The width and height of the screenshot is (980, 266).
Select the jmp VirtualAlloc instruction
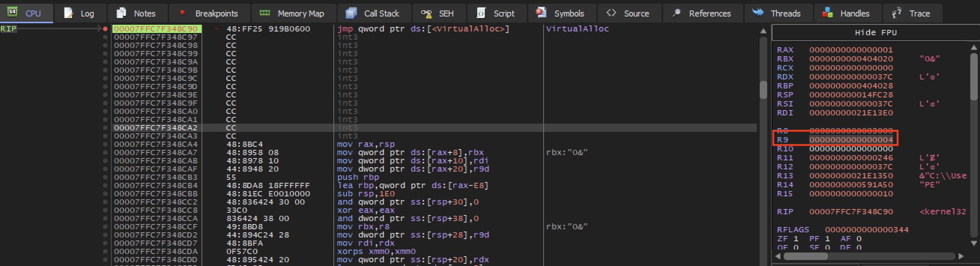(x=423, y=29)
